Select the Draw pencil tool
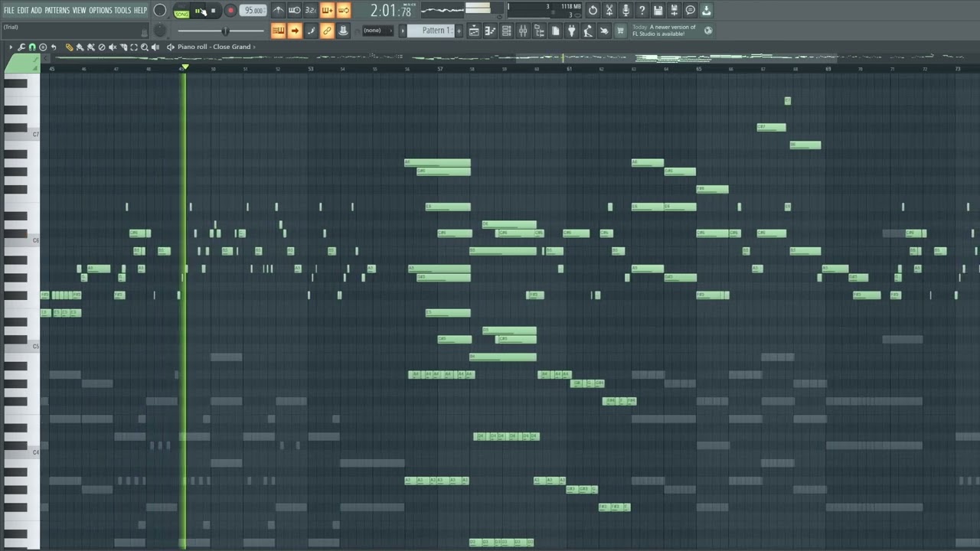The width and height of the screenshot is (980, 551). [69, 47]
